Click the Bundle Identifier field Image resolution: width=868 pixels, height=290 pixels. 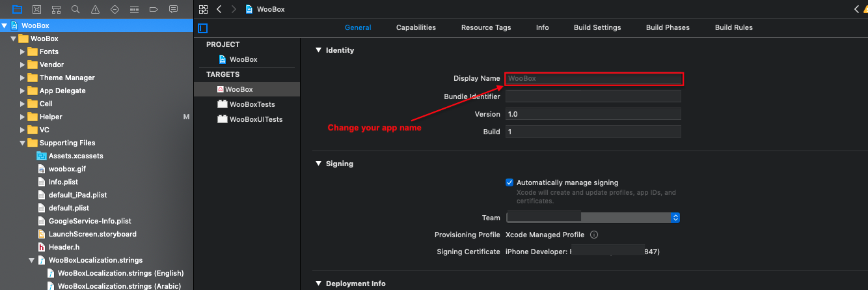(593, 96)
